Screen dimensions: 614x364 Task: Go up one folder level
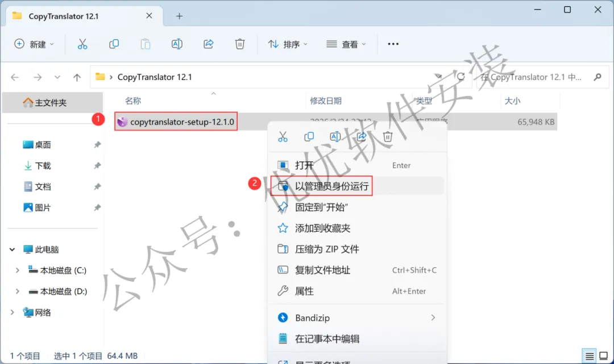77,77
